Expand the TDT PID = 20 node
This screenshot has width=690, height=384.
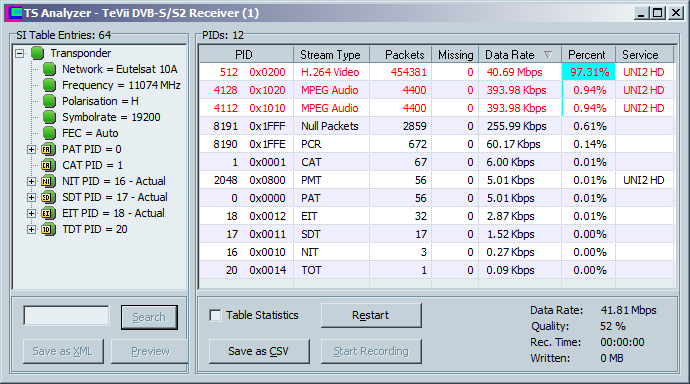(31, 229)
